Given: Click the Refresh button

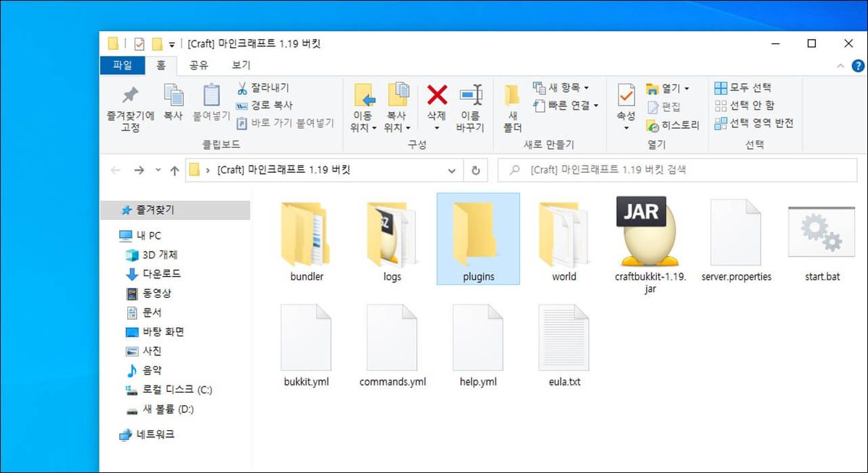Looking at the screenshot, I should [475, 171].
